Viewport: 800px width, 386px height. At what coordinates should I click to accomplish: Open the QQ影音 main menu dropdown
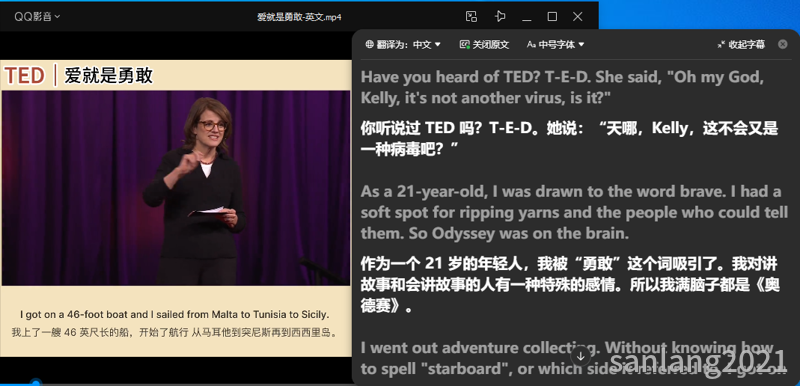[37, 16]
